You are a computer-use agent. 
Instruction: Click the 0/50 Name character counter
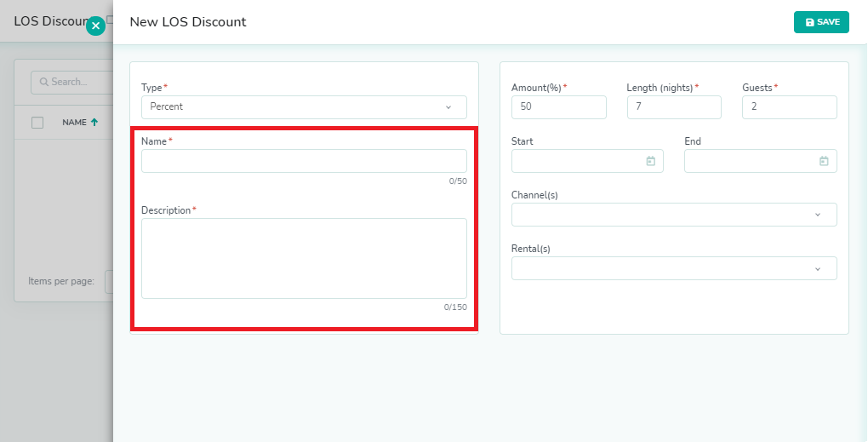click(458, 181)
